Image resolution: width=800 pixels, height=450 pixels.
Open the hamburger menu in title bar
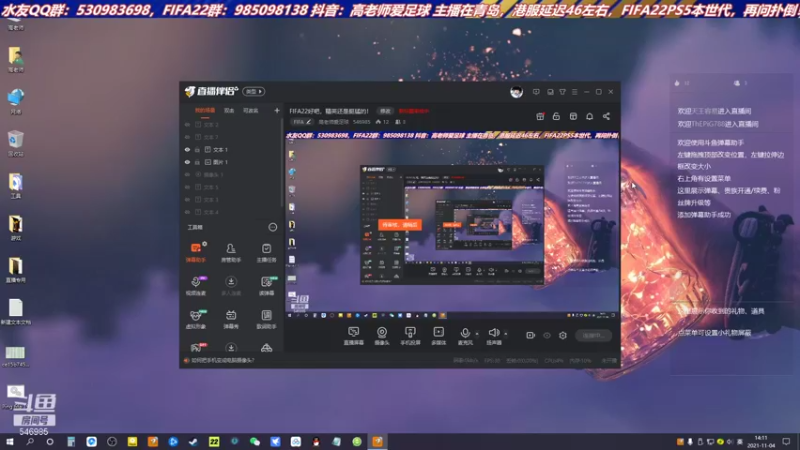coord(574,92)
